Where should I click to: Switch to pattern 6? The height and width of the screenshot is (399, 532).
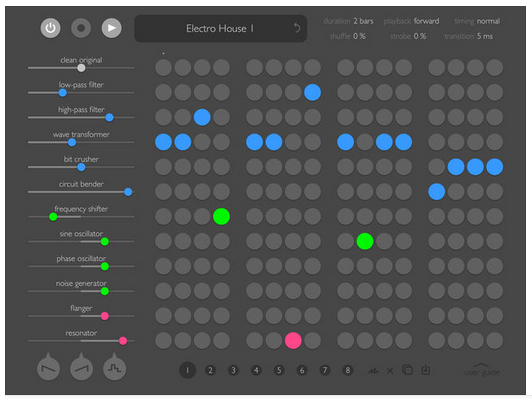(302, 370)
